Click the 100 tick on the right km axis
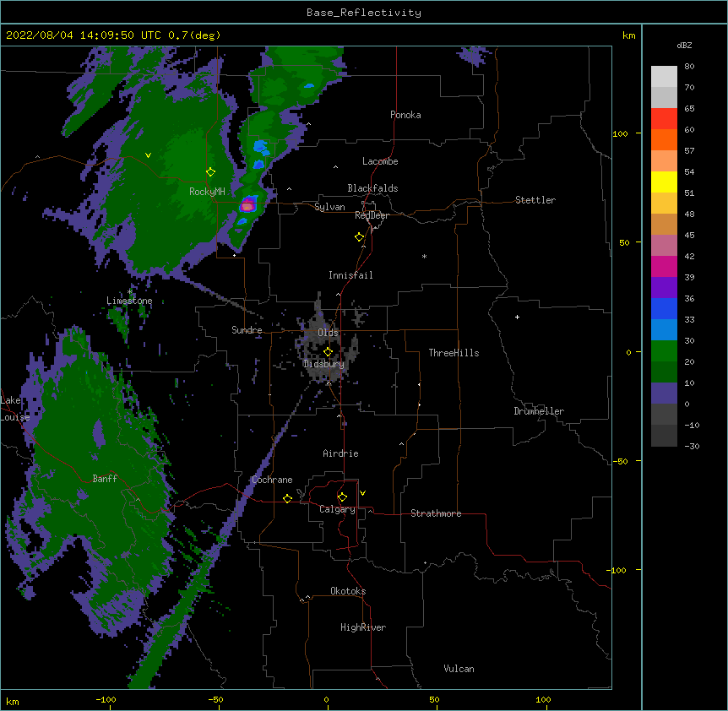The width and height of the screenshot is (728, 711). 620,133
